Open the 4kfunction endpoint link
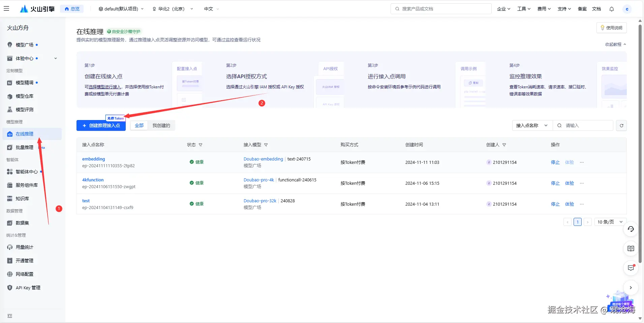 93,180
